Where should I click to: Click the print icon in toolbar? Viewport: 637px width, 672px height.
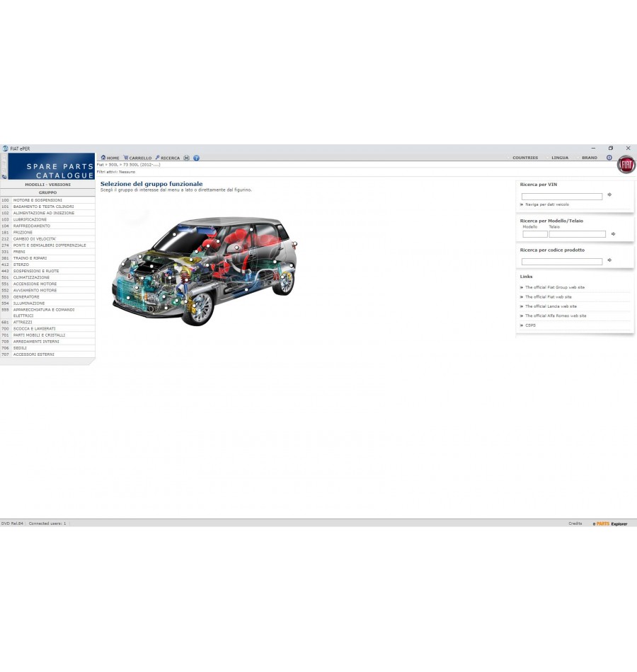pos(187,158)
